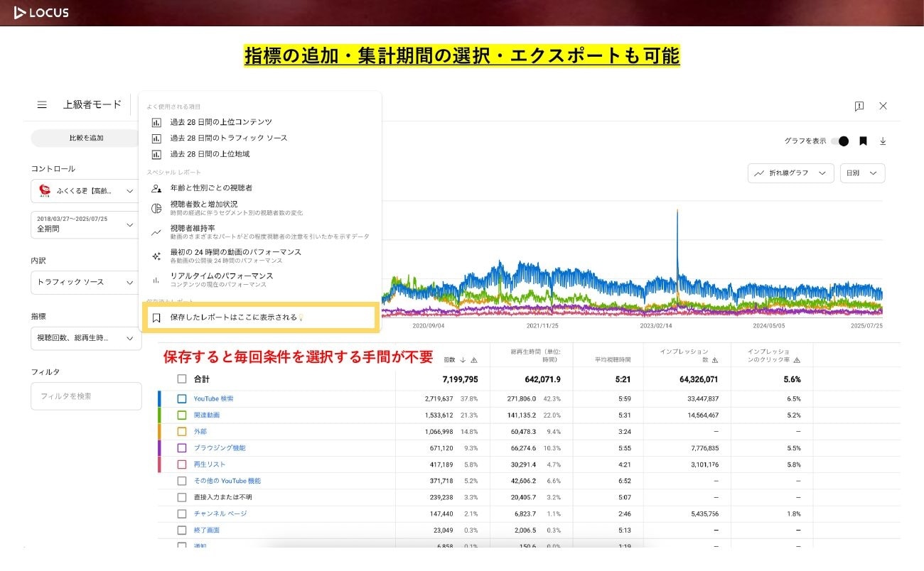This screenshot has width=924, height=571.
Task: Check the 直接入力または不明 row checkbox
Action: (182, 497)
